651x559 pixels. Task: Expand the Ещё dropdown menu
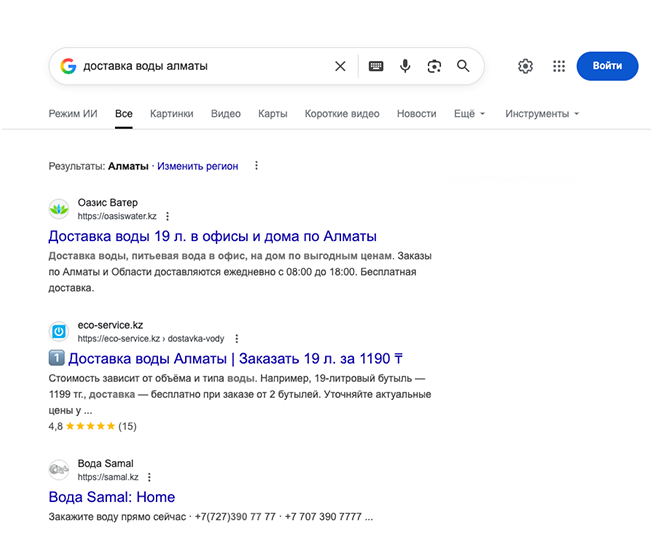tap(469, 114)
